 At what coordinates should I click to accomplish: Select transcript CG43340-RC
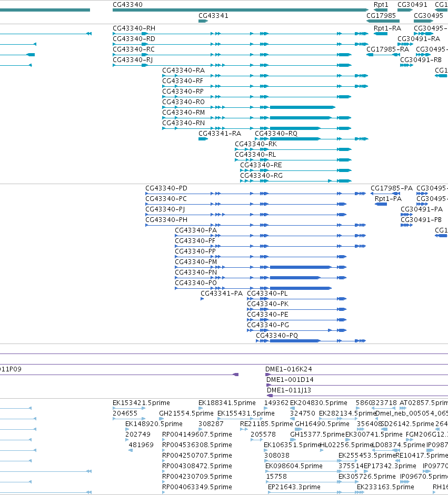pyautogui.click(x=134, y=49)
